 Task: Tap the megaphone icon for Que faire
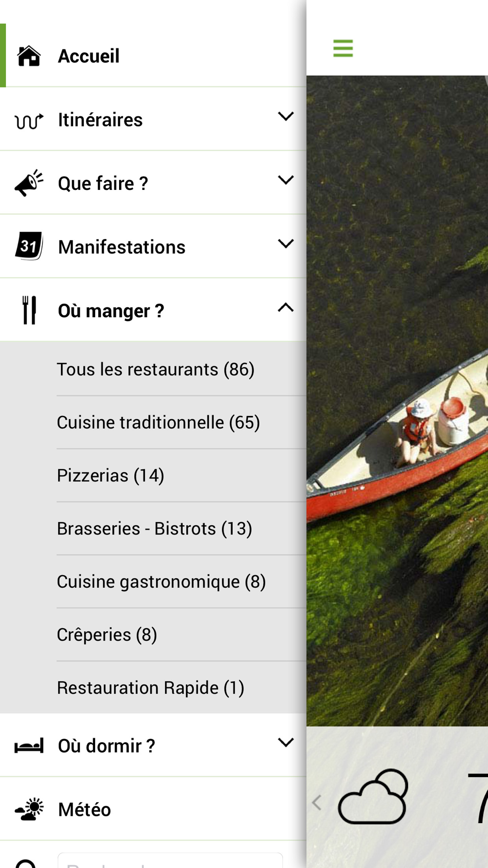tap(29, 183)
